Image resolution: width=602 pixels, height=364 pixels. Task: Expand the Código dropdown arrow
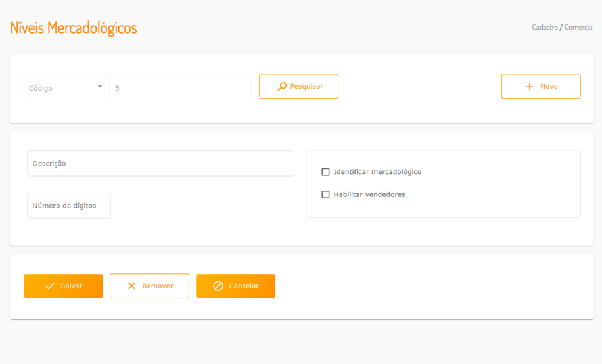tap(100, 87)
